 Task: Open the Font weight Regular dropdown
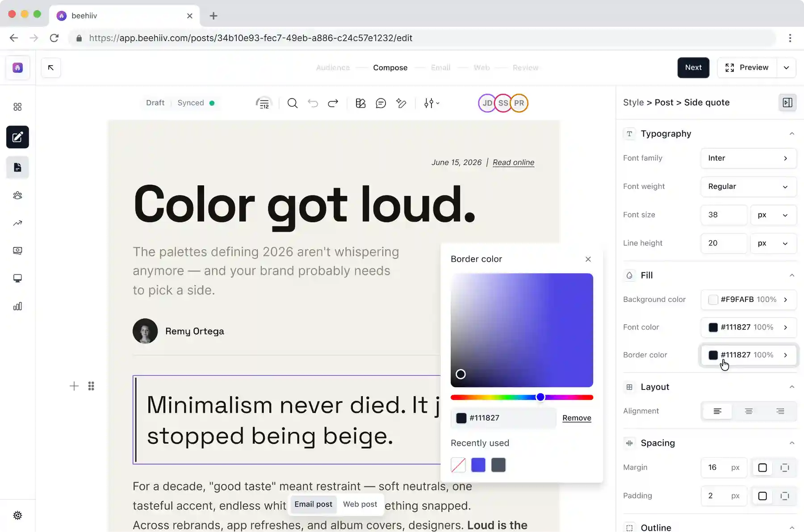(749, 187)
